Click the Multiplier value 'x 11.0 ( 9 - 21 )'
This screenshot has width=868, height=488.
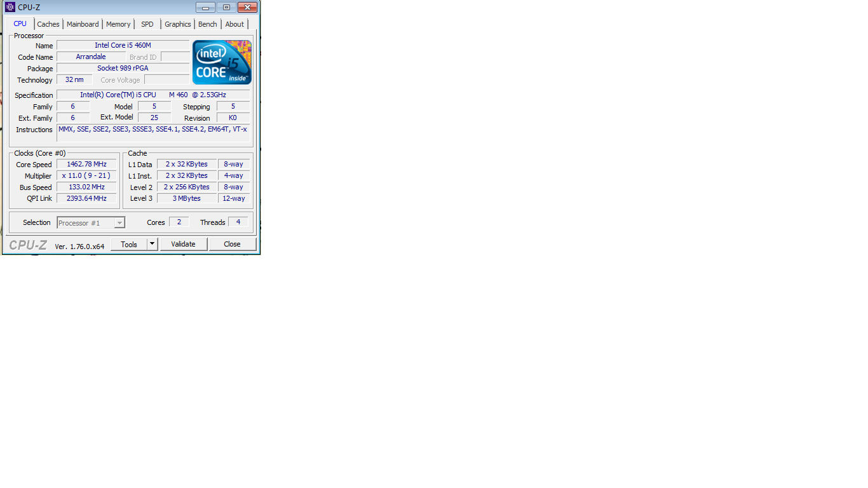click(x=86, y=175)
